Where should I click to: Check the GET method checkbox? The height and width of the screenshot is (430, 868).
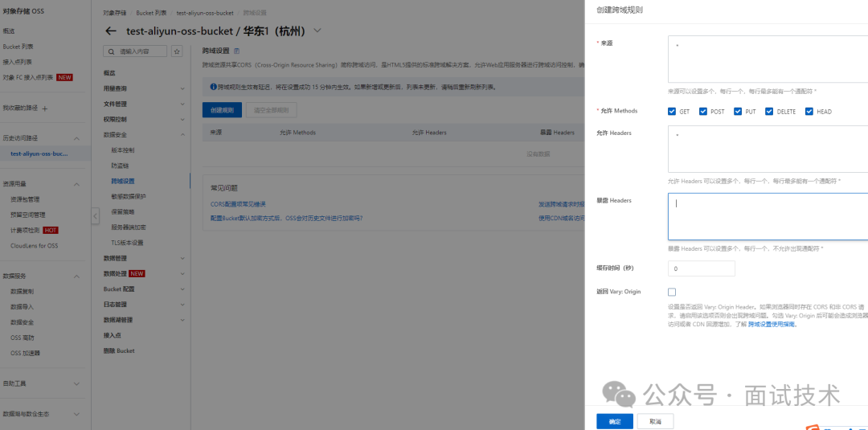pos(672,111)
